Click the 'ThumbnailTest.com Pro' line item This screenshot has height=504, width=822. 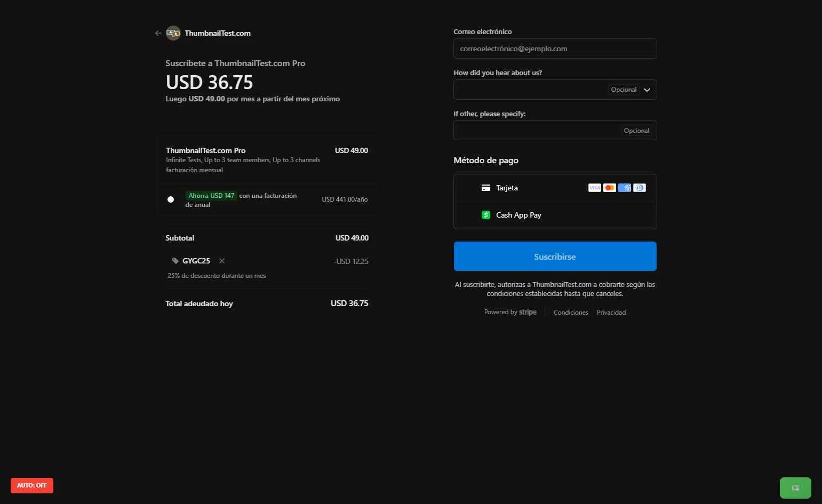click(205, 150)
